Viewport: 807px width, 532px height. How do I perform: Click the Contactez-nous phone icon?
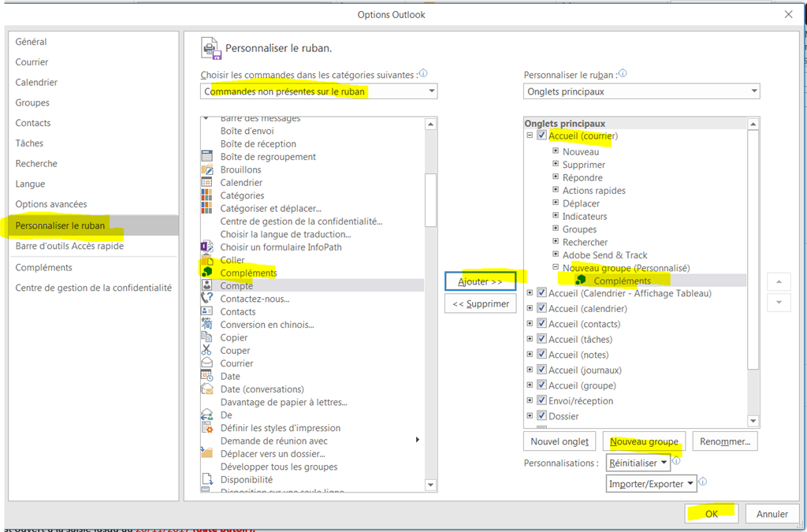[207, 298]
